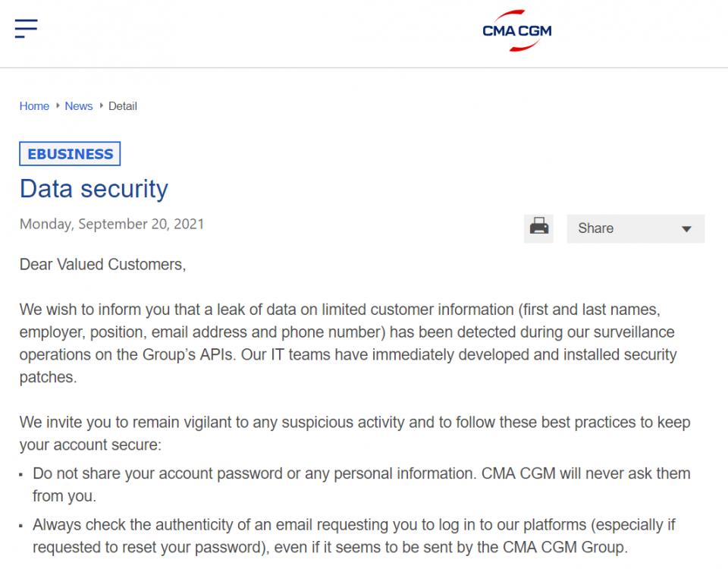The width and height of the screenshot is (728, 569).
Task: Open the hamburger navigation menu
Action: [x=26, y=29]
